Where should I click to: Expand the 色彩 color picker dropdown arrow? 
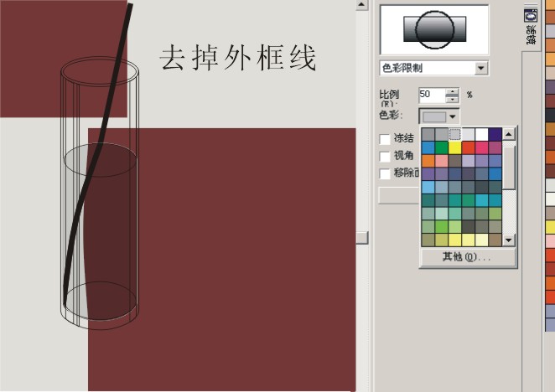pyautogui.click(x=453, y=116)
